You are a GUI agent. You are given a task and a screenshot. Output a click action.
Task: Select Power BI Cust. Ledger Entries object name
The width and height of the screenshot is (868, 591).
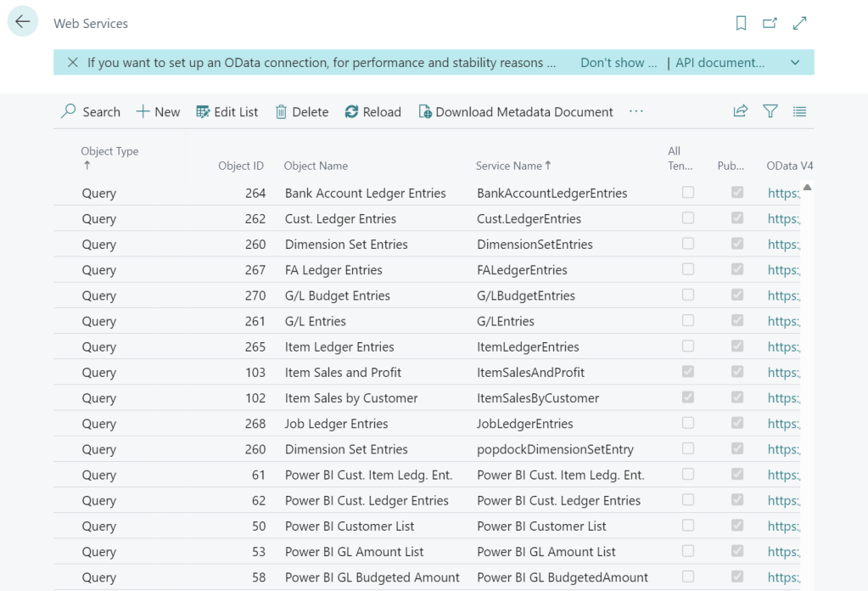367,500
